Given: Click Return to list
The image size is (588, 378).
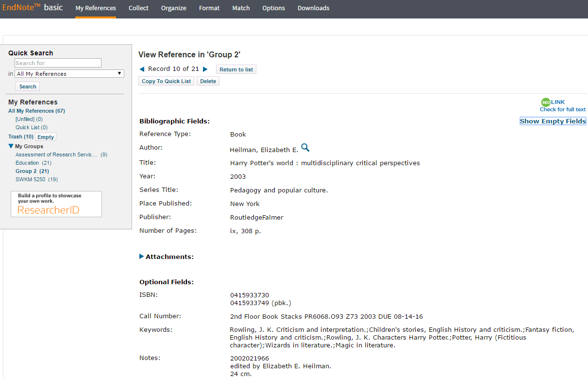Looking at the screenshot, I should coord(236,69).
